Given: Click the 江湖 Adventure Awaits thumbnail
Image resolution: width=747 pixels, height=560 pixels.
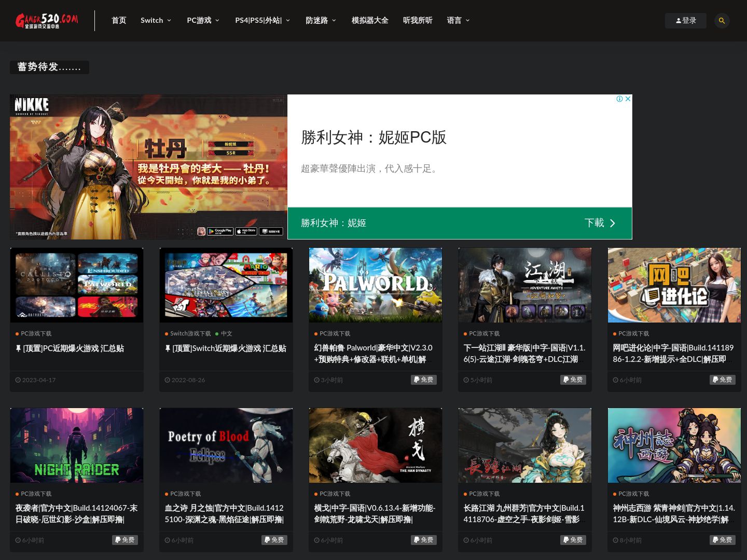Looking at the screenshot, I should [x=525, y=285].
